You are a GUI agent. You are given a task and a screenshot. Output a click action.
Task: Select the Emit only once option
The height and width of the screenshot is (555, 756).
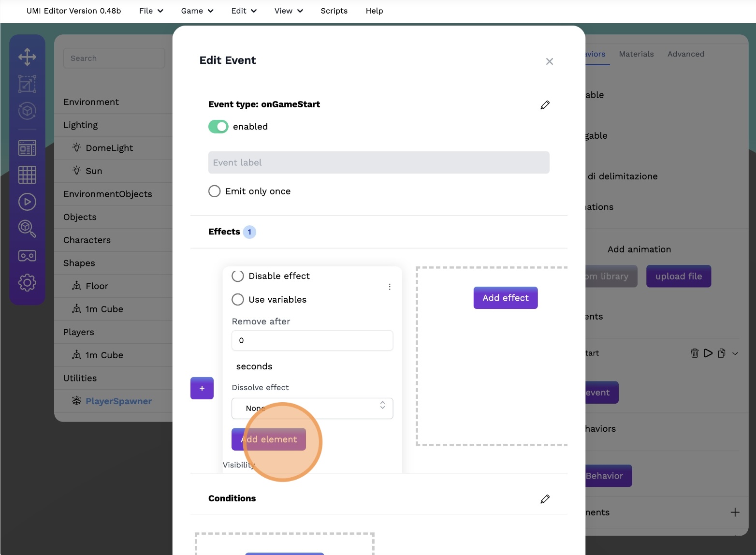215,191
